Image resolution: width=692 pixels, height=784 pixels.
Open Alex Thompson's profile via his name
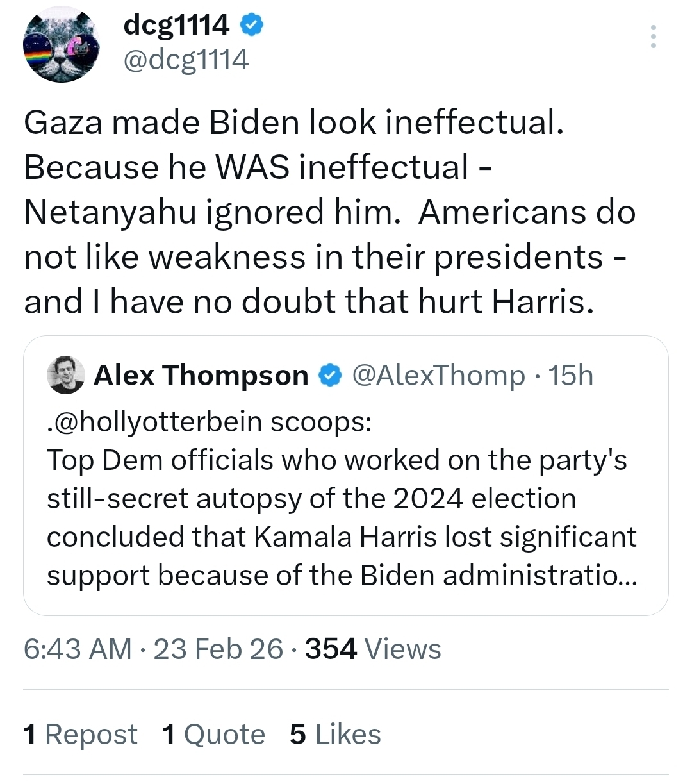point(201,376)
